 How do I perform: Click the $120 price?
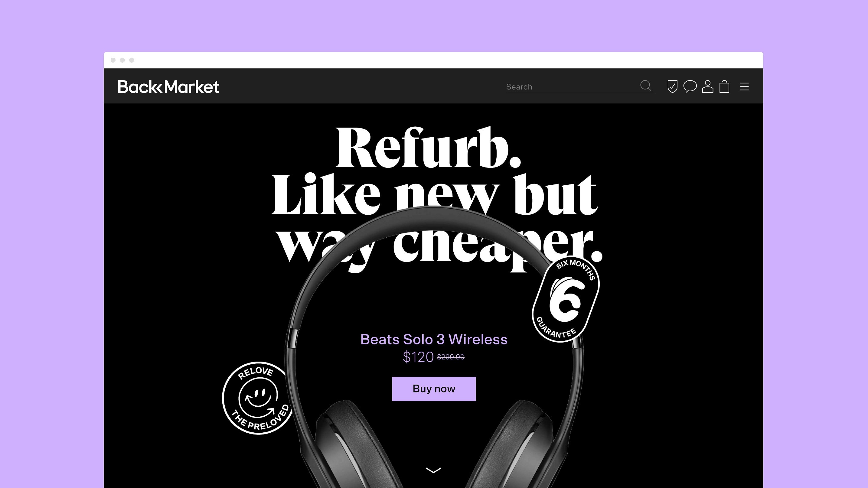(x=418, y=357)
